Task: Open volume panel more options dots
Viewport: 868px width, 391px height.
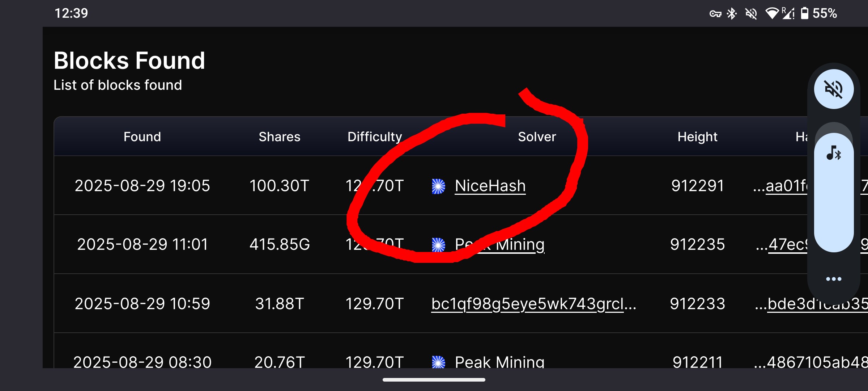Action: pyautogui.click(x=834, y=279)
